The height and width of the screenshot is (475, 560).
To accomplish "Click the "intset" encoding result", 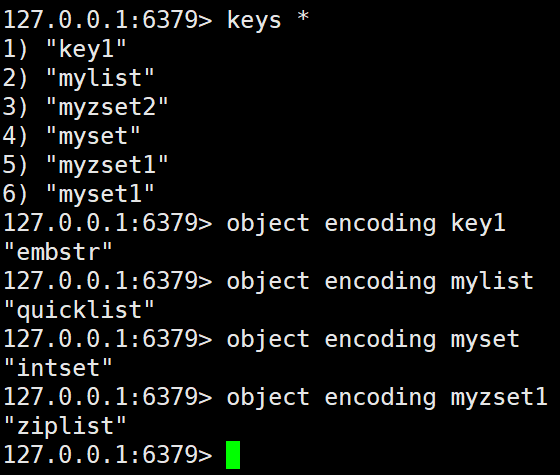I will [x=58, y=368].
